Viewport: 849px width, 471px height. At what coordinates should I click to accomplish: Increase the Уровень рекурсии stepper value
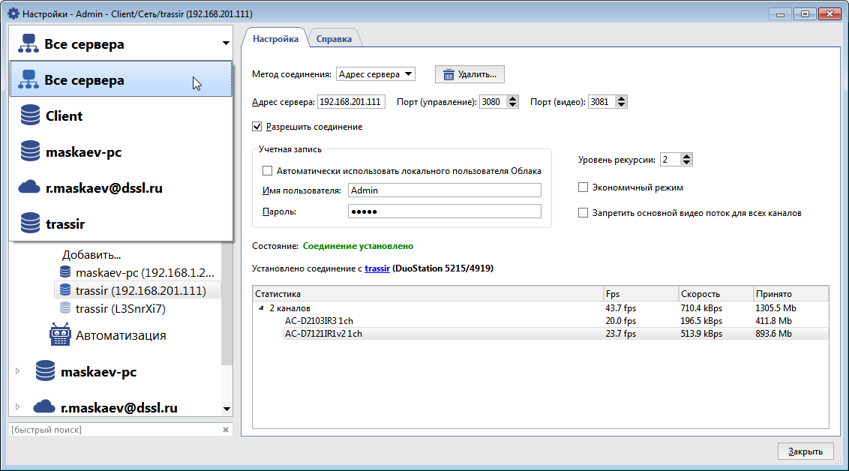click(x=686, y=156)
